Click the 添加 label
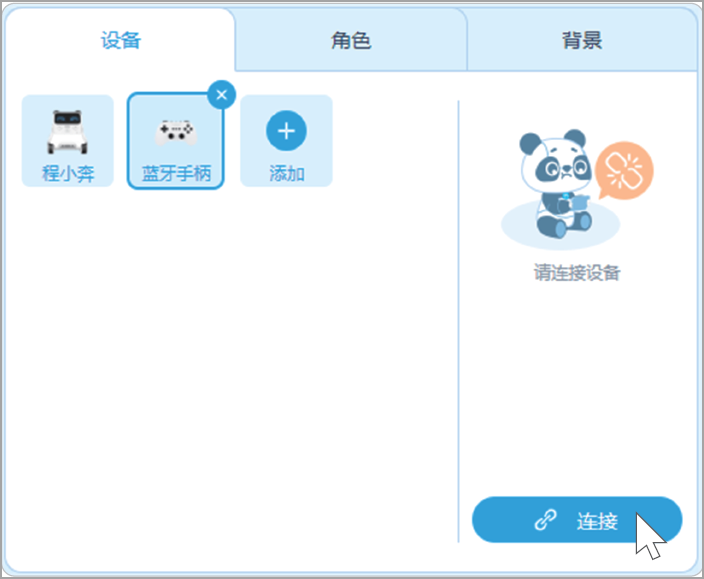 click(287, 173)
